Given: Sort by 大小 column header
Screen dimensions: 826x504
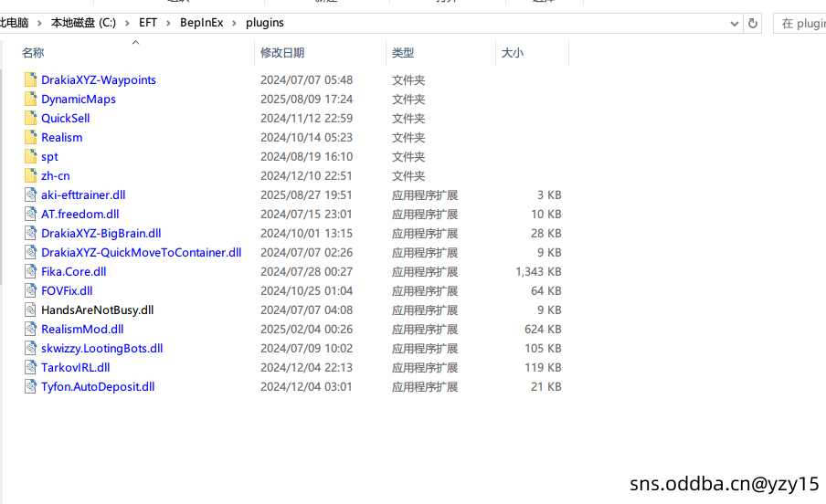Looking at the screenshot, I should coord(533,53).
